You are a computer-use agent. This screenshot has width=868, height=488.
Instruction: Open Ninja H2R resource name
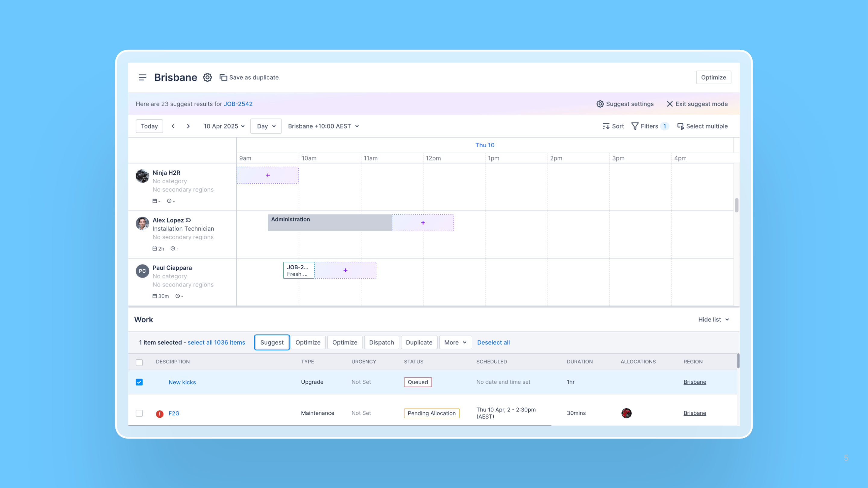click(x=166, y=173)
